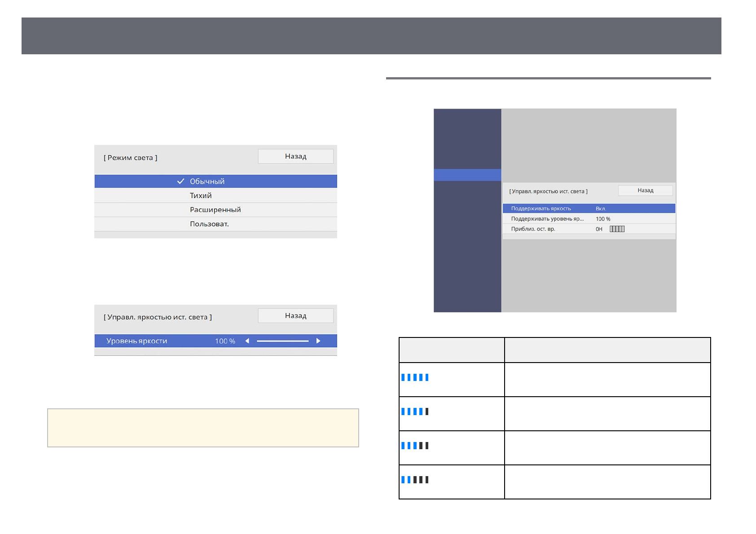
Task: Click the checkmark next to Обычный
Action: coord(180,181)
